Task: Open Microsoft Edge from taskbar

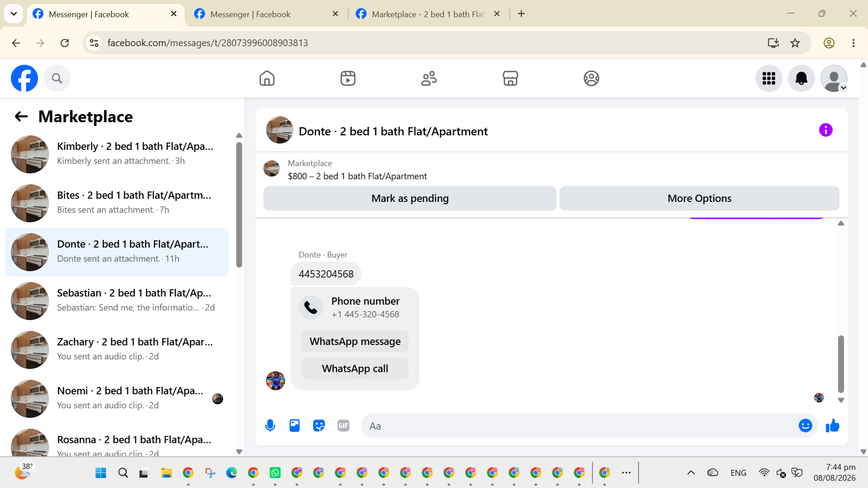Action: [231, 473]
